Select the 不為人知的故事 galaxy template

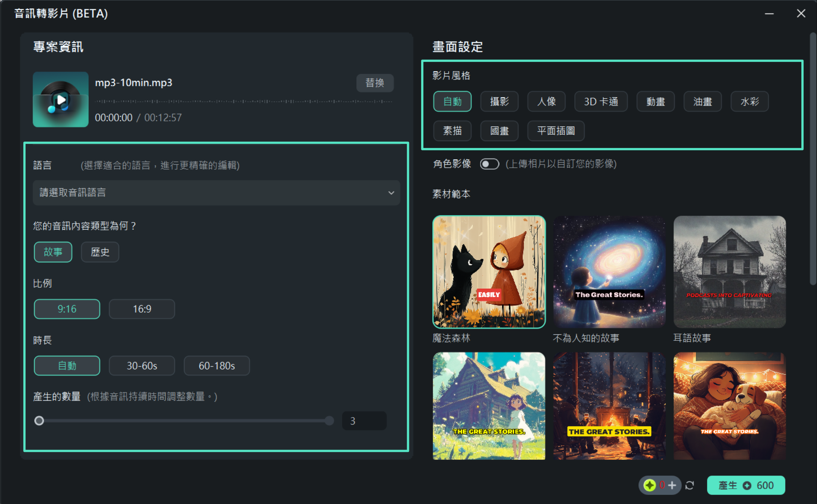coord(609,272)
